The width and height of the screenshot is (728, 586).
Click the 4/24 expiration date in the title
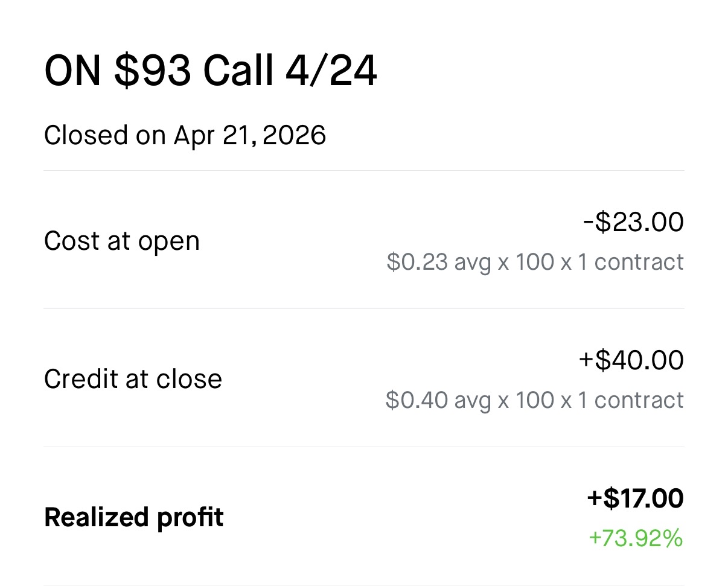click(331, 72)
